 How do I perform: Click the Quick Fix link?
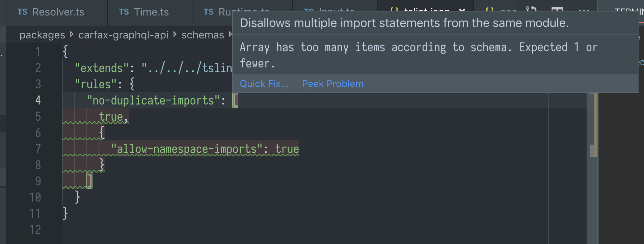coord(264,84)
